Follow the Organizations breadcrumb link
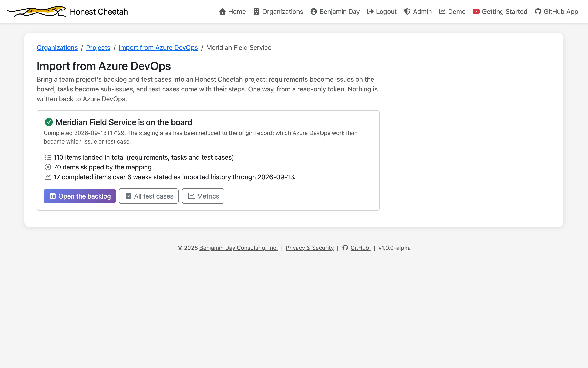The height and width of the screenshot is (368, 588). (x=57, y=48)
